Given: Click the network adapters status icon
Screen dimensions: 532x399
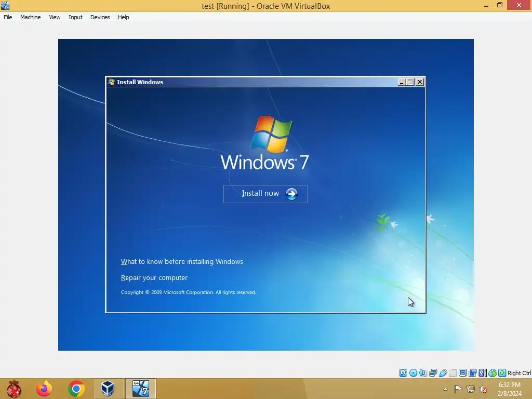Looking at the screenshot, I should point(433,373).
